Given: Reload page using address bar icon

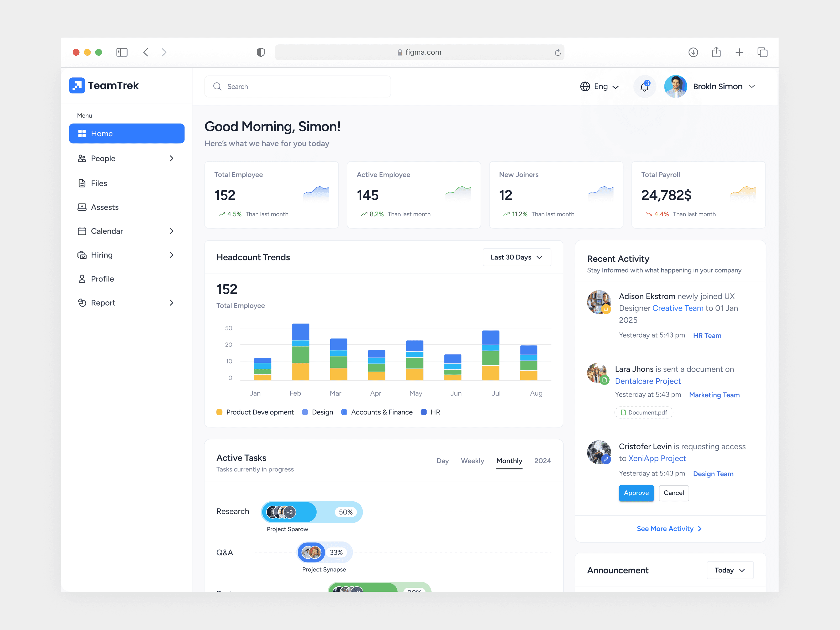Looking at the screenshot, I should click(558, 52).
